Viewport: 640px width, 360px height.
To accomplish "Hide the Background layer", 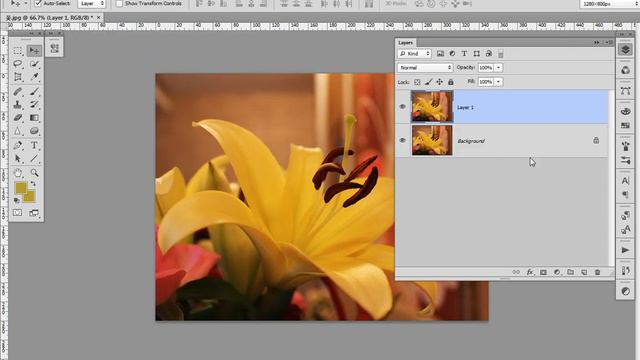I will click(402, 140).
